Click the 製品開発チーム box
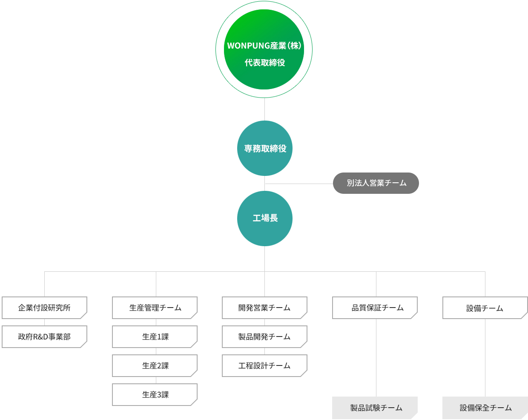The image size is (528, 420). (265, 337)
